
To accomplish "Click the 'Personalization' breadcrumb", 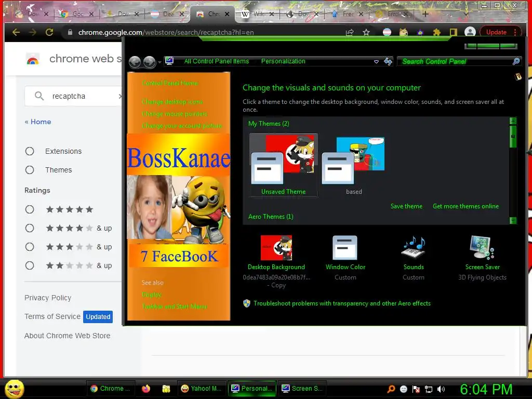I will coord(283,61).
